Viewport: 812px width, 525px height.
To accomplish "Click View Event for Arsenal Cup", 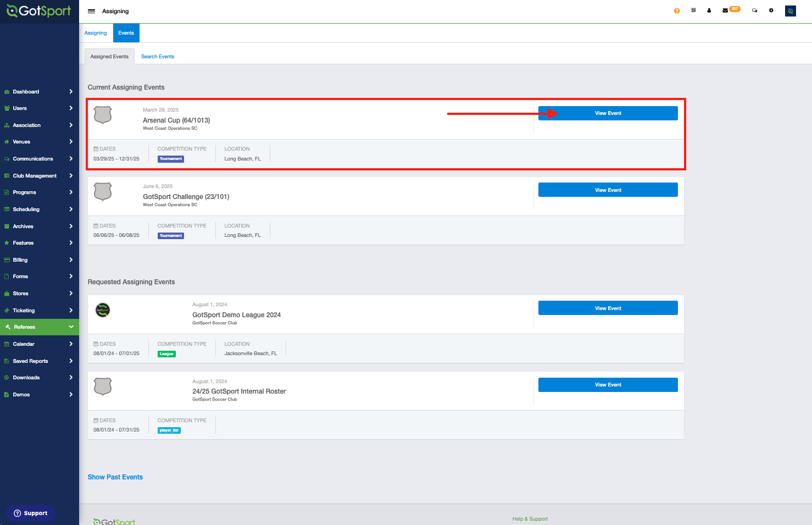I will point(608,113).
